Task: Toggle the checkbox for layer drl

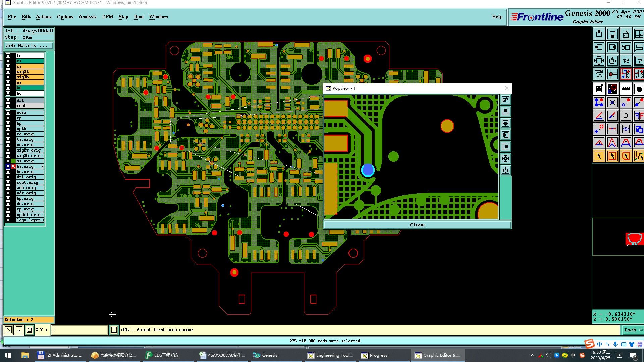Action: pos(8,100)
